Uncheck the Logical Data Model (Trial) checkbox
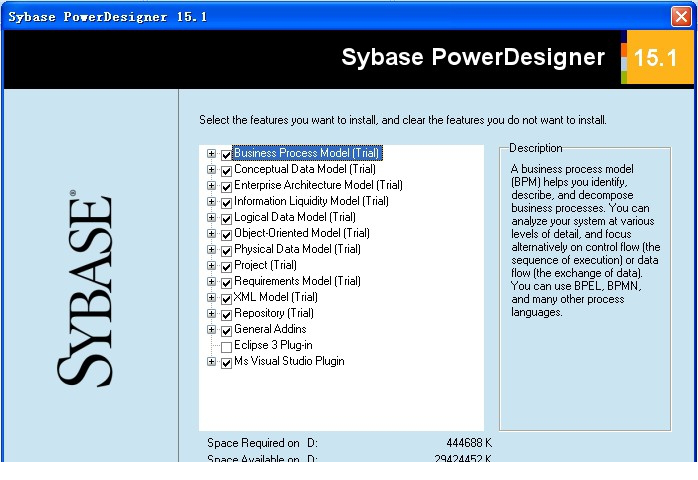This screenshot has width=698, height=480. pyautogui.click(x=226, y=219)
